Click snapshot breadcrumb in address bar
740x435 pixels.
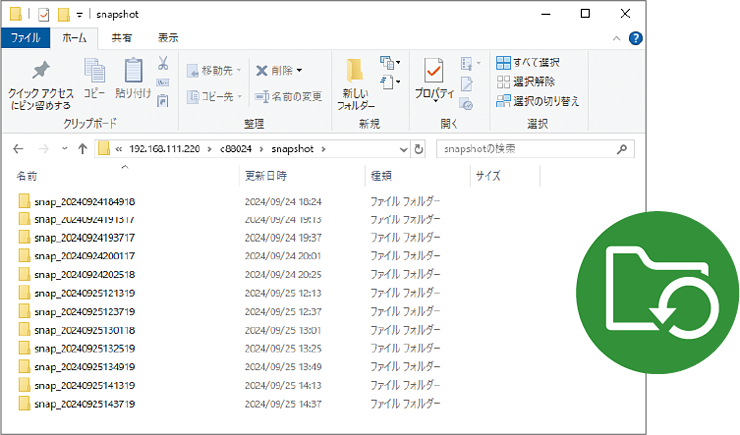click(292, 149)
